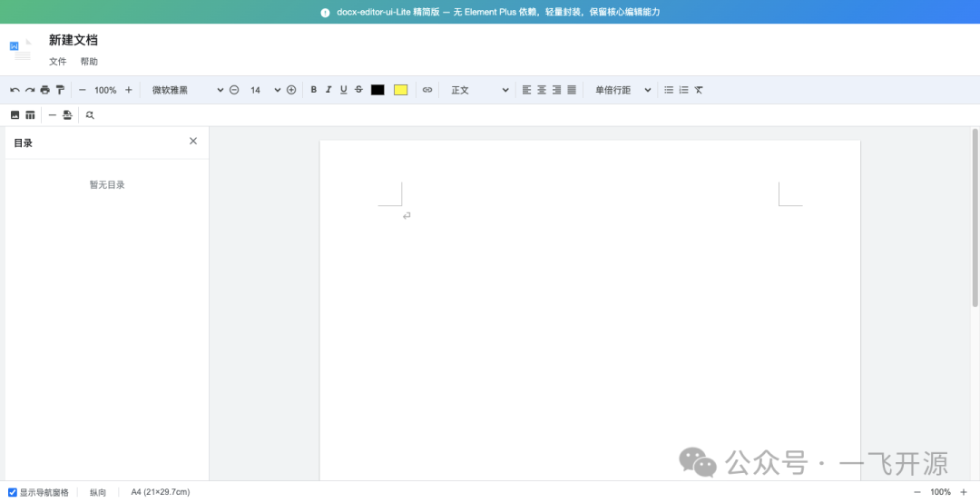The height and width of the screenshot is (503, 980).
Task: Activate the format painter tool
Action: point(60,90)
